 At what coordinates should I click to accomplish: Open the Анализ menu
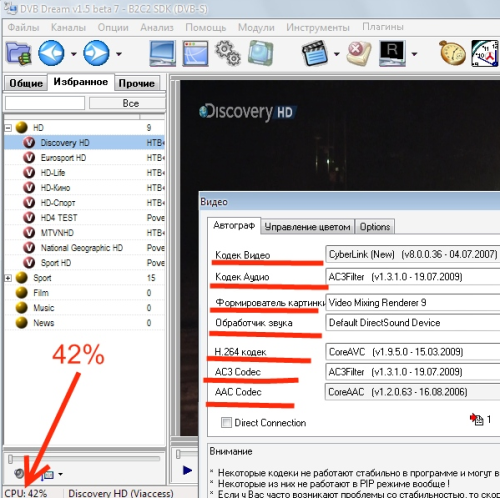(x=157, y=27)
